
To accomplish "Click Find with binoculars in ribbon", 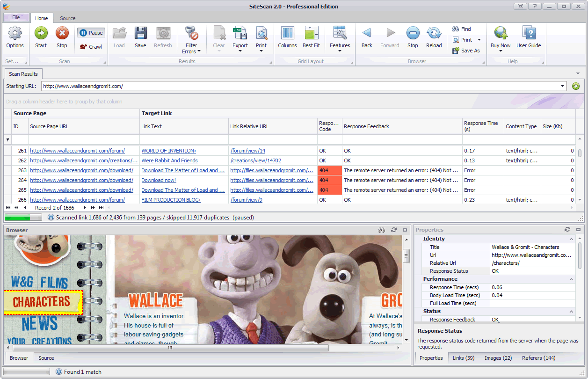I will point(462,29).
